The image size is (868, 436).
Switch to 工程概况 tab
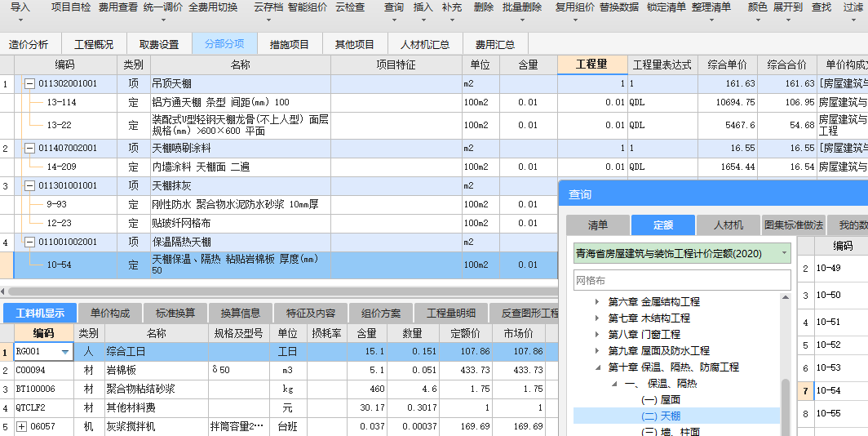(94, 44)
